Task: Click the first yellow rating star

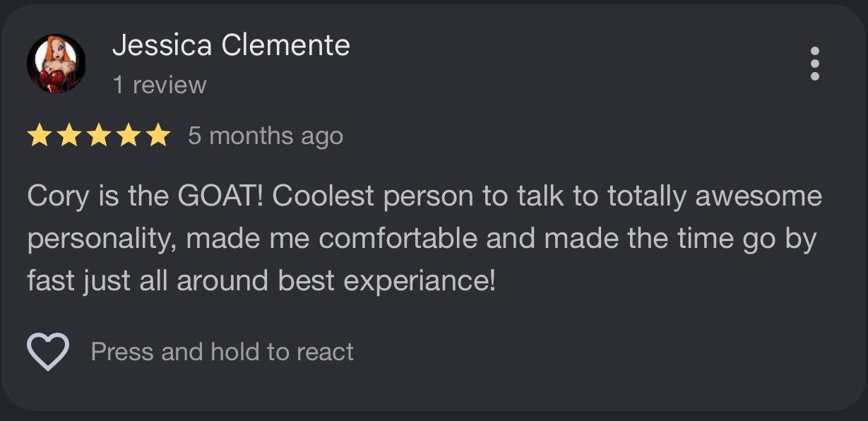Action: click(x=40, y=135)
